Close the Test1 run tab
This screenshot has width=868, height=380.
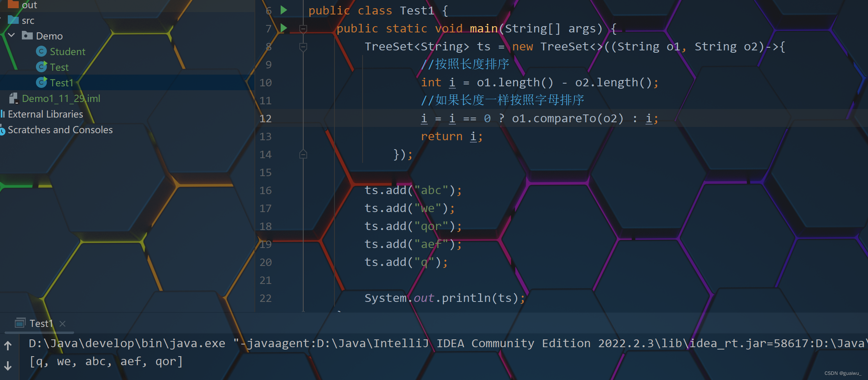[62, 324]
